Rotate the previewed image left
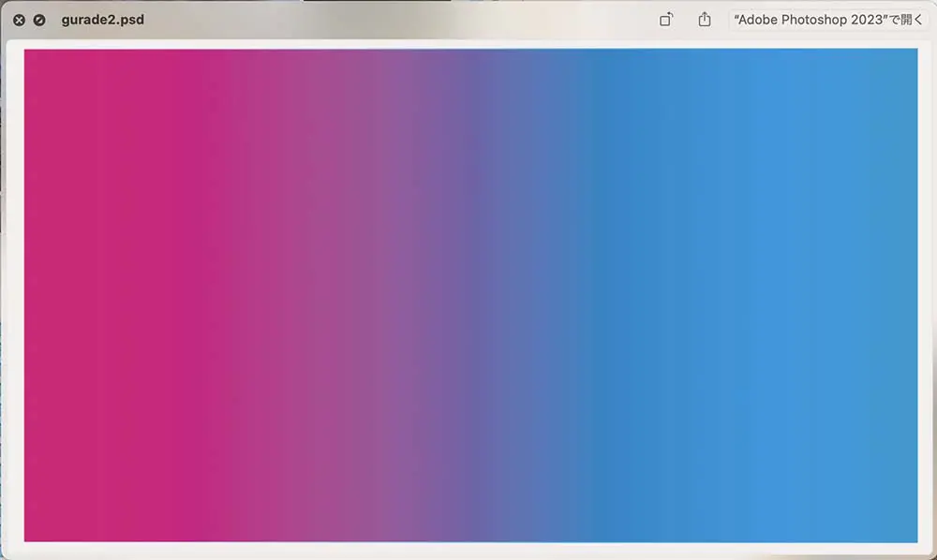The height and width of the screenshot is (560, 937). pos(666,20)
